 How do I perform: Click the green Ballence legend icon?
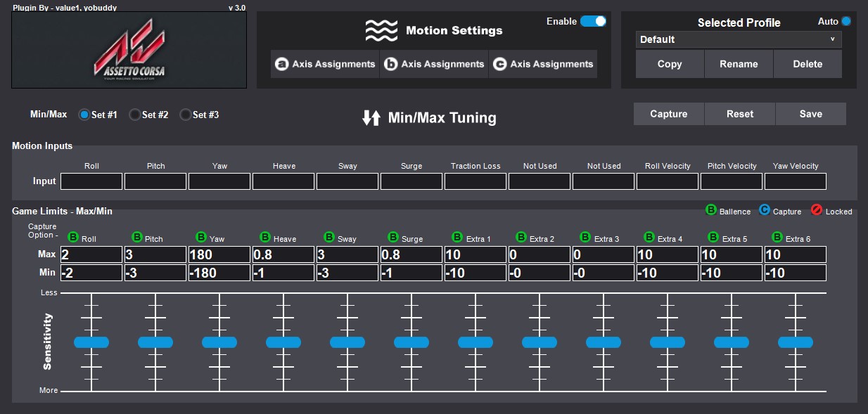[711, 209]
